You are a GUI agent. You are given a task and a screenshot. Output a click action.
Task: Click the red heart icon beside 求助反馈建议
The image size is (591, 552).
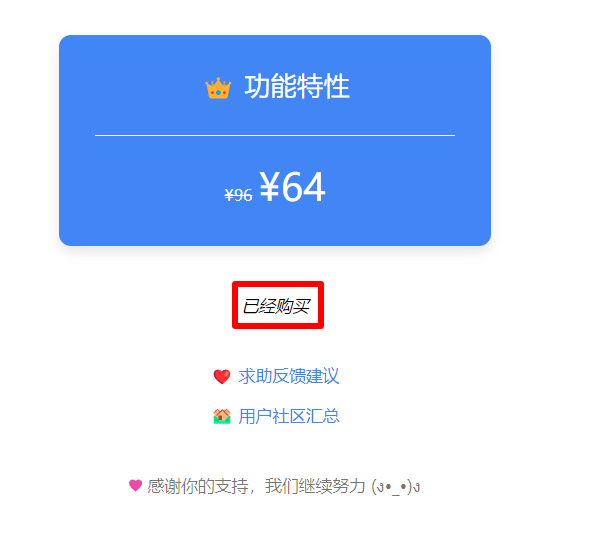pos(222,376)
